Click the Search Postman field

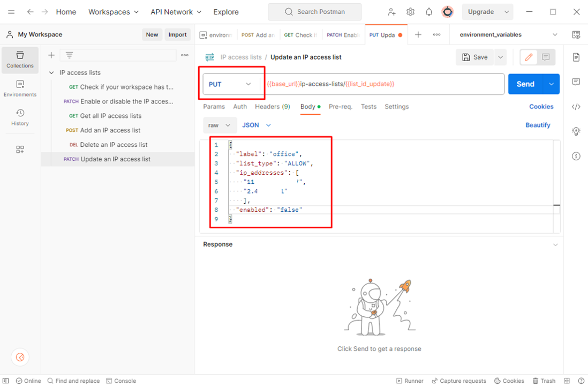click(x=314, y=12)
